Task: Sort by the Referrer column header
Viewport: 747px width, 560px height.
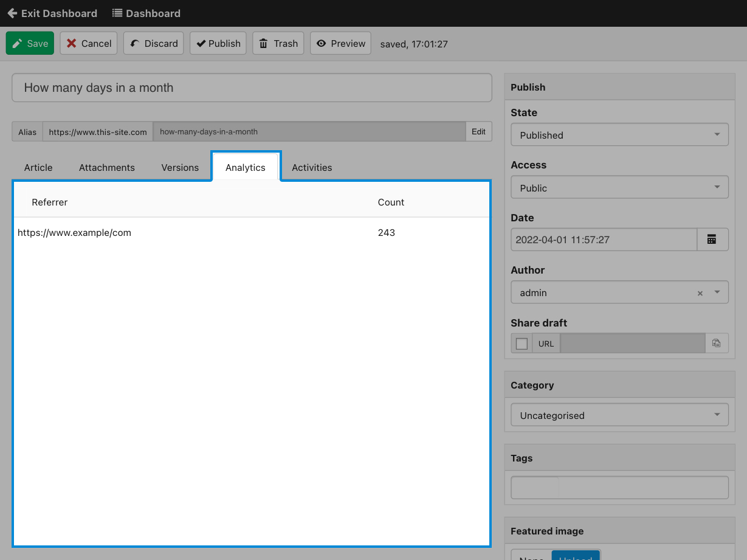Action: (x=50, y=202)
